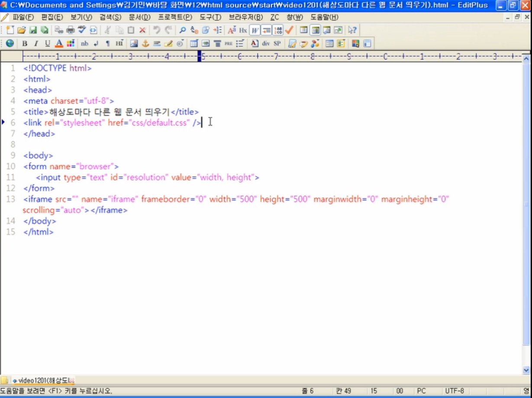Click the vertical scrollbar up arrow
This screenshot has height=398, width=532.
[x=526, y=58]
